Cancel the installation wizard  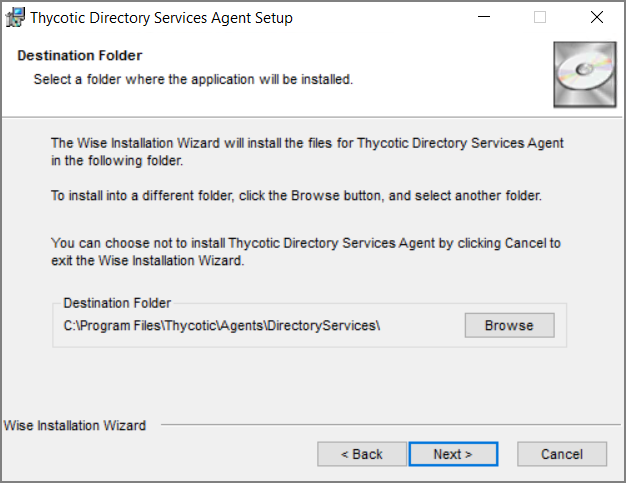pyautogui.click(x=562, y=454)
